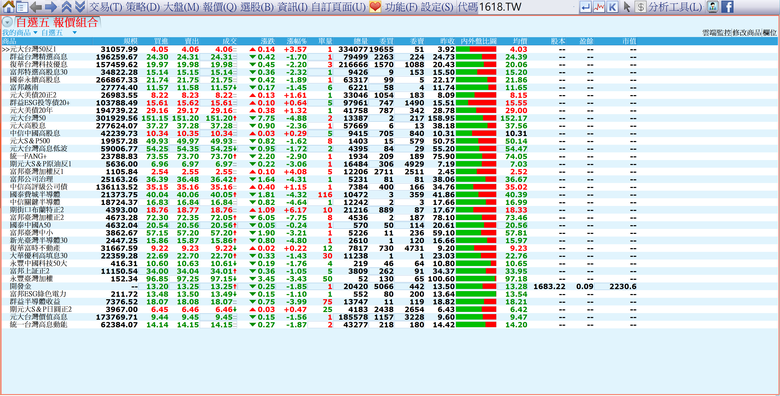Select the 元大台灣價值高息 row
The image size is (780, 396).
point(390,317)
